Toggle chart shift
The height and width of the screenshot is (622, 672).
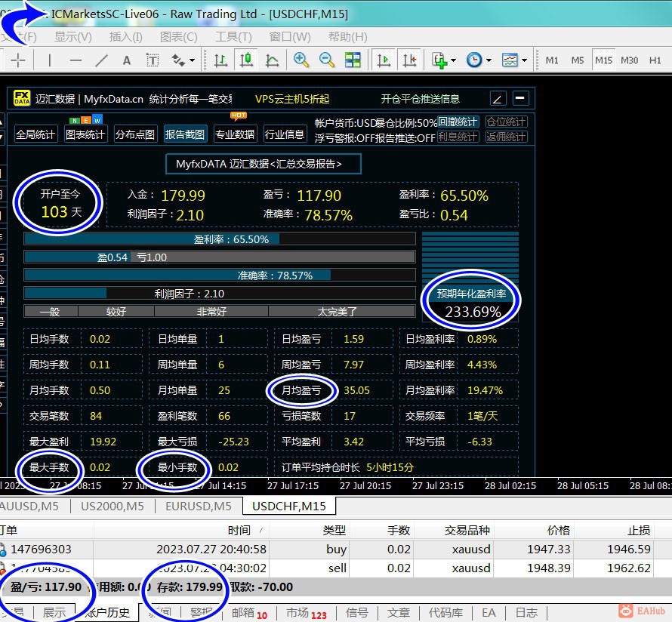409,60
